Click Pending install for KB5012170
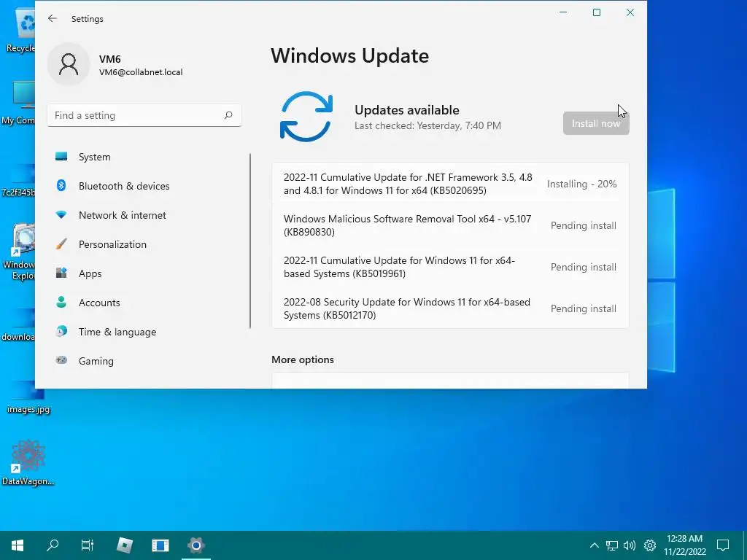The height and width of the screenshot is (560, 747). [584, 308]
